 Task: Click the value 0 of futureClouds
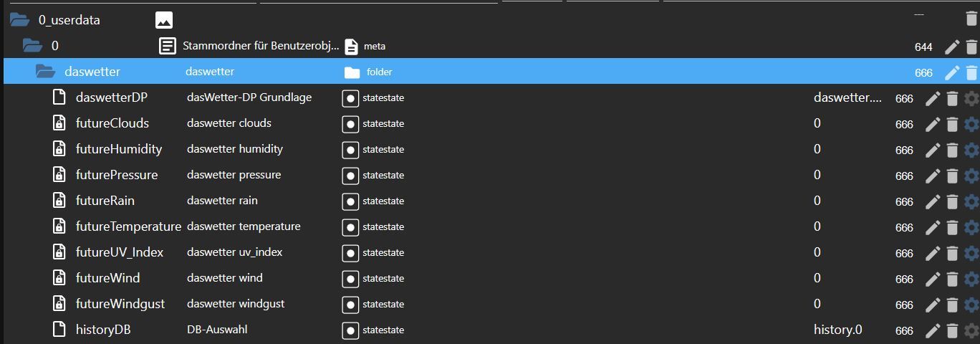(x=817, y=123)
